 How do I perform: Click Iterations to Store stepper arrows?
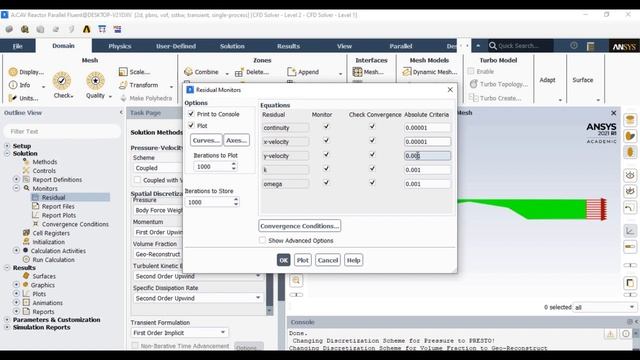[236, 202]
